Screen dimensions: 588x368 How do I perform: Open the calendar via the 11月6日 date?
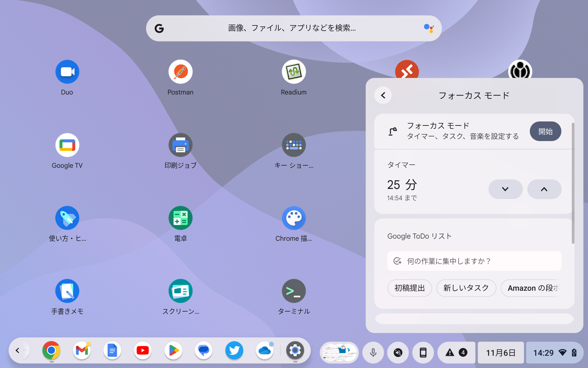[x=500, y=352]
